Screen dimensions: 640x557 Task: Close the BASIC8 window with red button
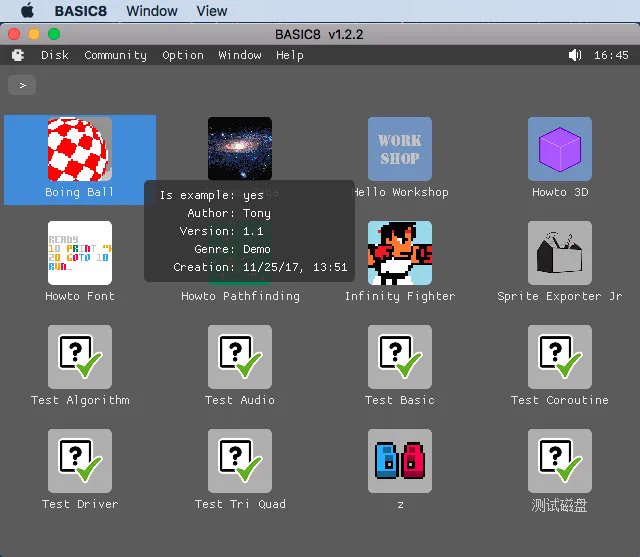point(14,34)
